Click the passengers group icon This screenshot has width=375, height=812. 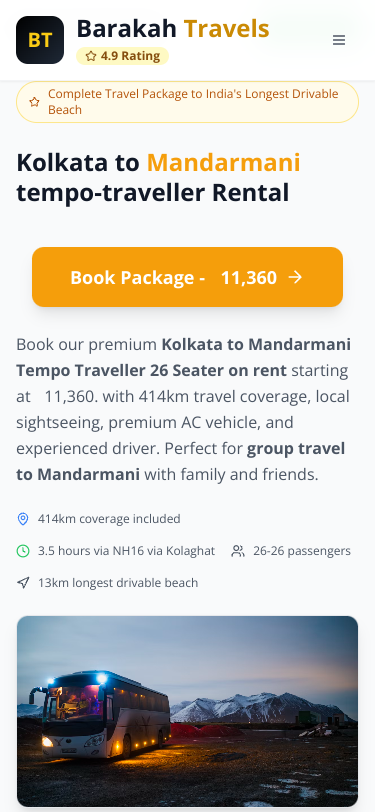[x=238, y=551]
